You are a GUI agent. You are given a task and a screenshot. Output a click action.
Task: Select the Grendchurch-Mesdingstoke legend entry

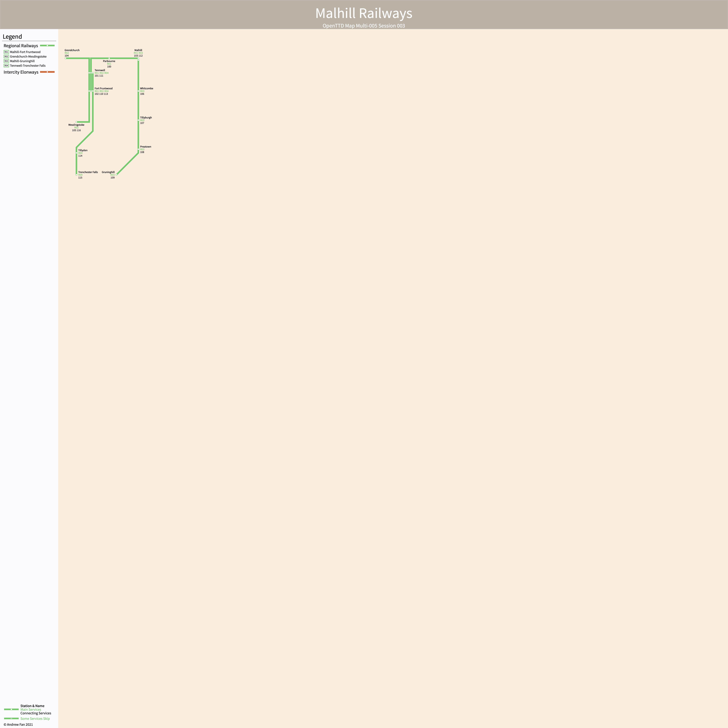click(x=28, y=57)
